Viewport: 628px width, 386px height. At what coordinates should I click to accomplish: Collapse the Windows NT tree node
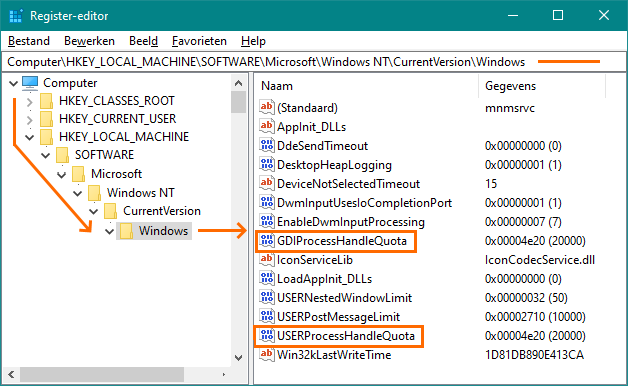point(78,193)
